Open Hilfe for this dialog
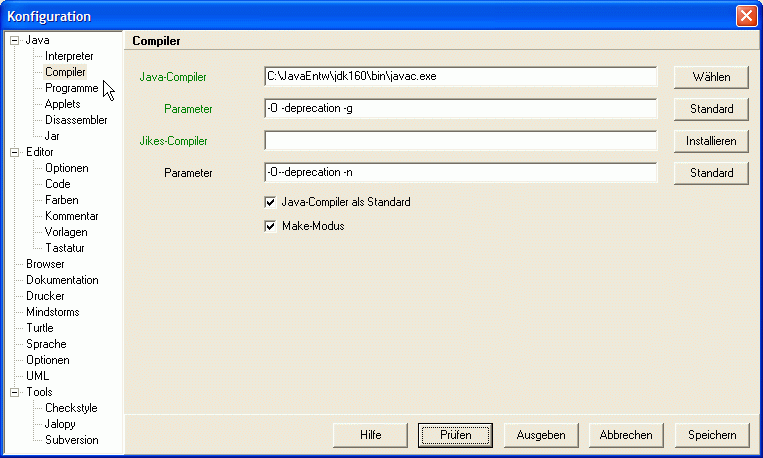This screenshot has width=763, height=458. (370, 435)
